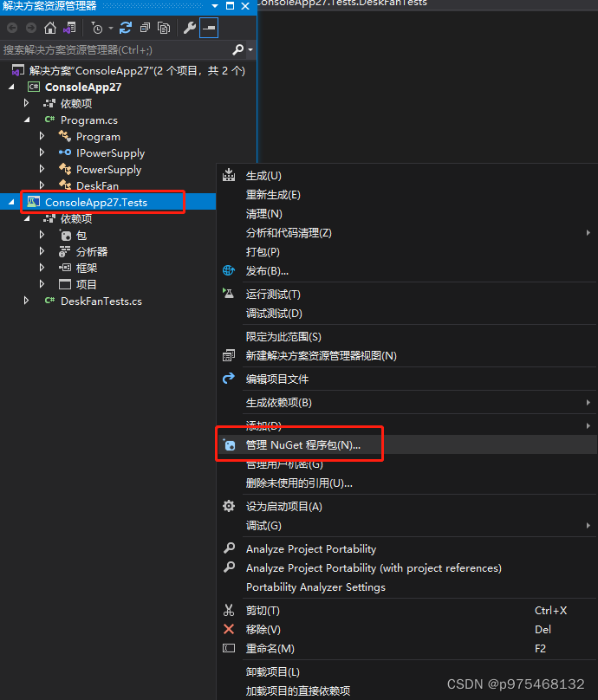Click the magnifier search icon
This screenshot has height=700, width=598.
(x=238, y=49)
